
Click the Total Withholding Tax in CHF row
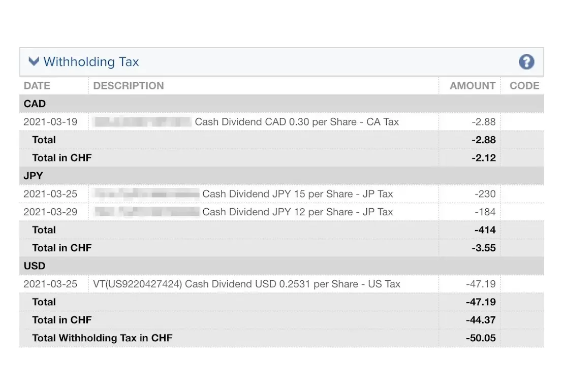click(102, 338)
